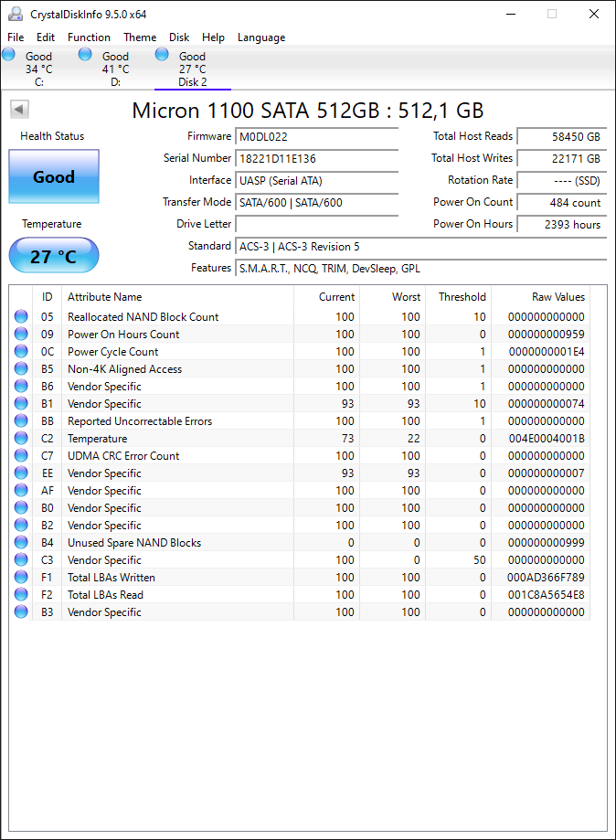Click the Standard field ACS-3 Revision 5
Screen dimensions: 616x840
tap(421, 247)
